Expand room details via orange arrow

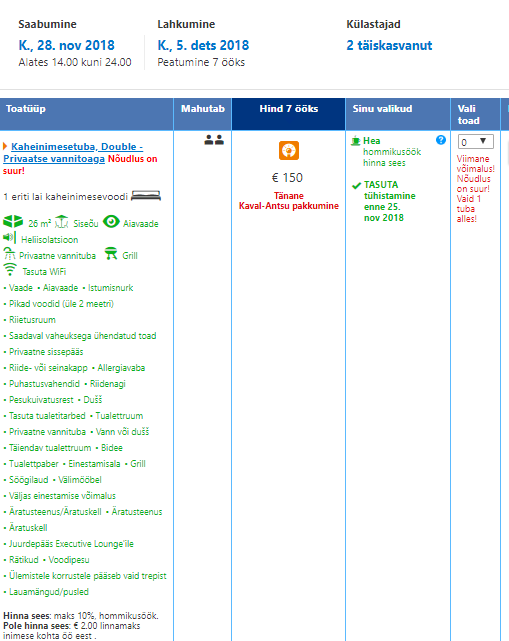pyautogui.click(x=5, y=146)
